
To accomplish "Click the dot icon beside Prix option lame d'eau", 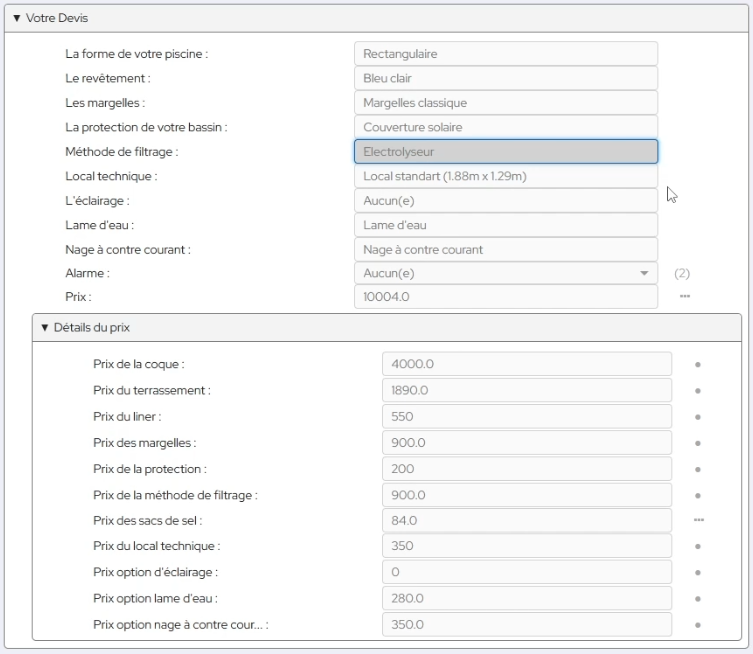I will pos(698,599).
